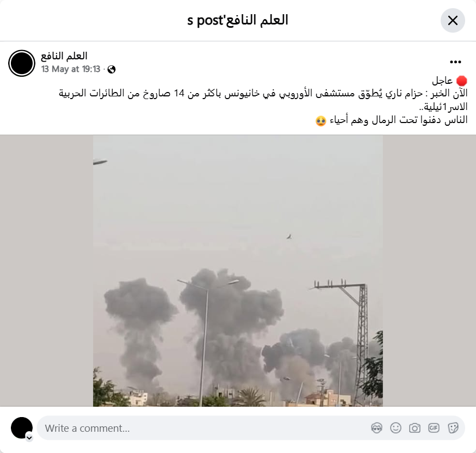Close the post dialog with the X button
Image resolution: width=476 pixels, height=453 pixels.
pos(453,20)
